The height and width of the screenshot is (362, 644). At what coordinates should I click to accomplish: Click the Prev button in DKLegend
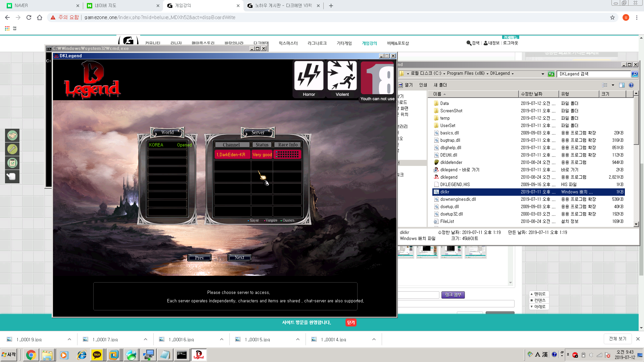tap(199, 258)
